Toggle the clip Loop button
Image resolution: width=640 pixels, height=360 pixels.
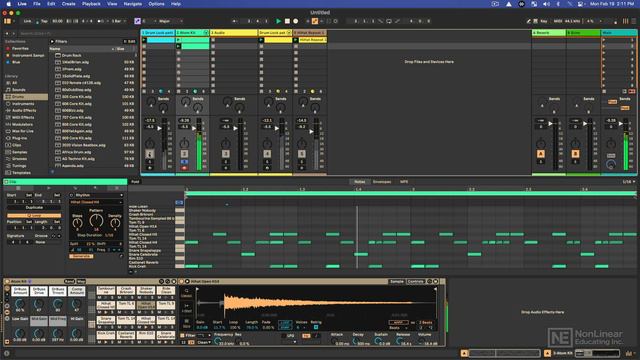(x=34, y=216)
